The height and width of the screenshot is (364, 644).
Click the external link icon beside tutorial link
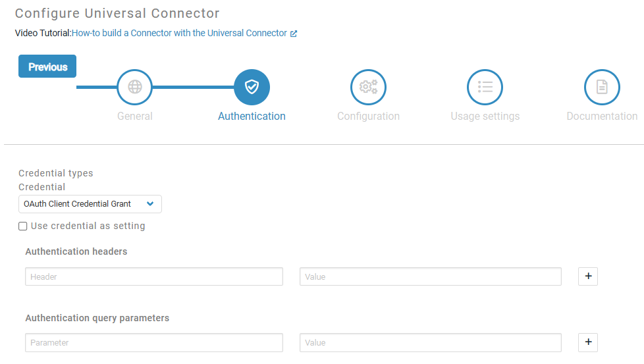point(294,34)
